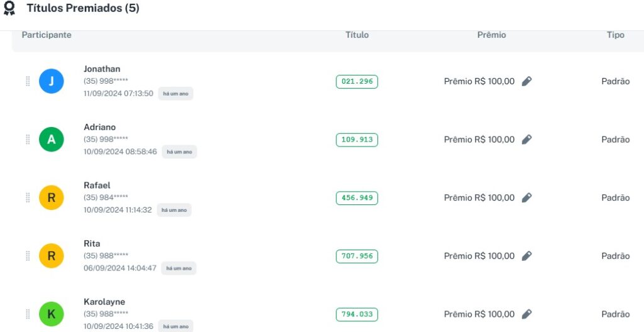Click the drag handle beside Adriano
This screenshot has height=332, width=644.
coord(28,140)
